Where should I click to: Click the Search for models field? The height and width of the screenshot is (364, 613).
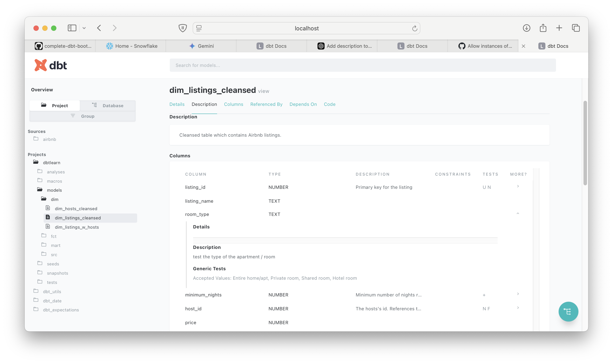coord(362,65)
